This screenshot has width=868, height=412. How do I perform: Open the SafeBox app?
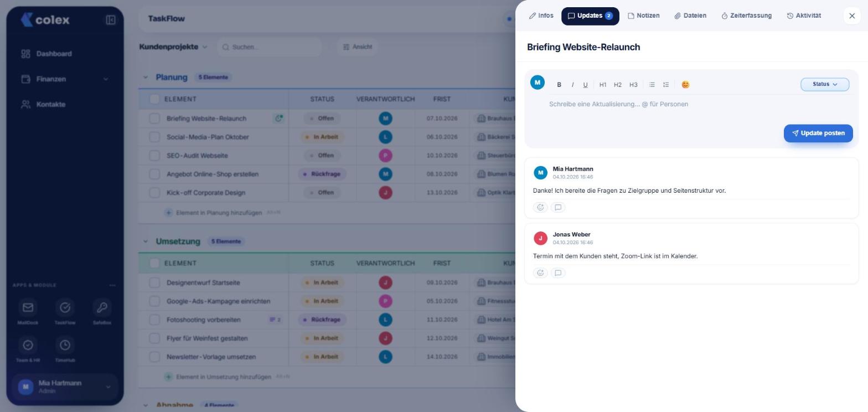[x=102, y=312]
